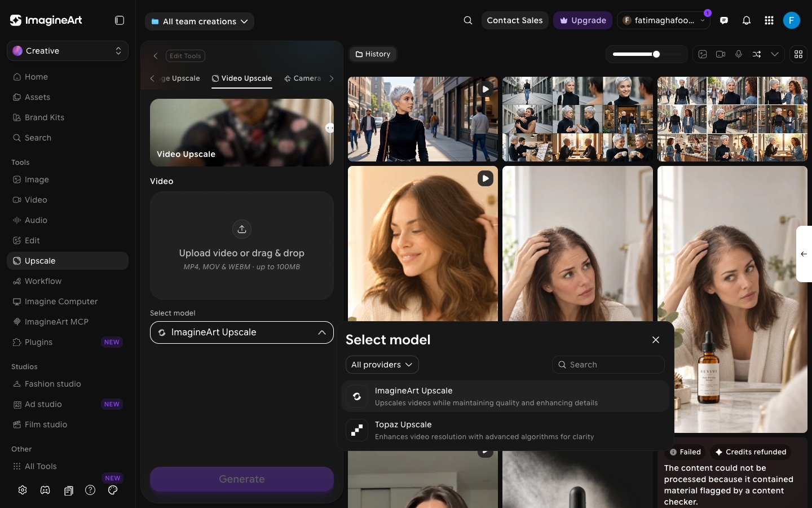Collapse the sidebar panel toggle icon
This screenshot has height=508, width=812.
pos(120,20)
